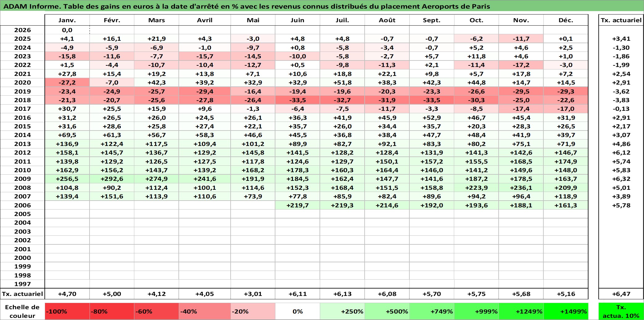Select the +5,16 Déc. actuarial rate
This screenshot has width=644, height=320.
tap(566, 294)
